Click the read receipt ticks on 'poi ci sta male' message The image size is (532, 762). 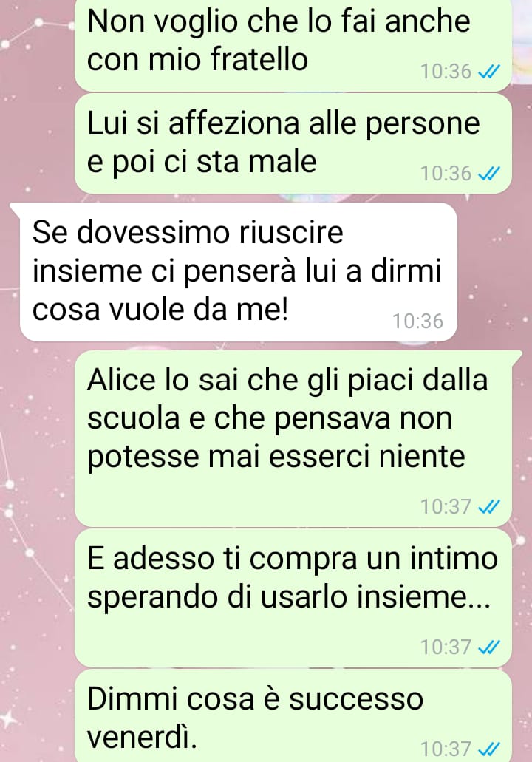coord(488,174)
